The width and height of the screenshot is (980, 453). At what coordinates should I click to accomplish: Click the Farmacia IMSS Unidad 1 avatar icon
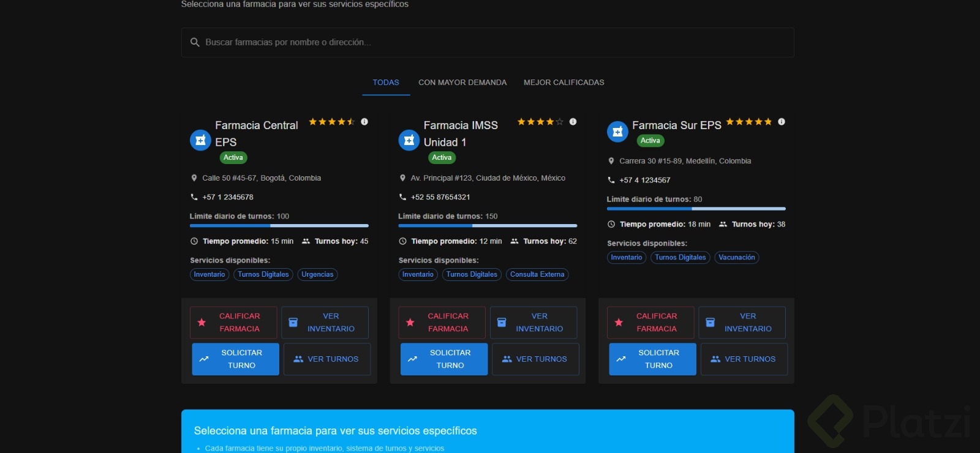click(409, 140)
